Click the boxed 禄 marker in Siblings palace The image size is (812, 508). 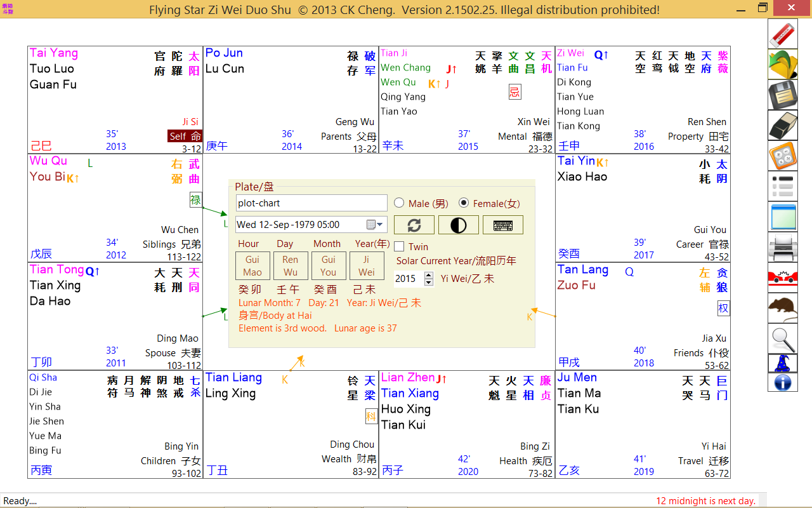pyautogui.click(x=195, y=200)
